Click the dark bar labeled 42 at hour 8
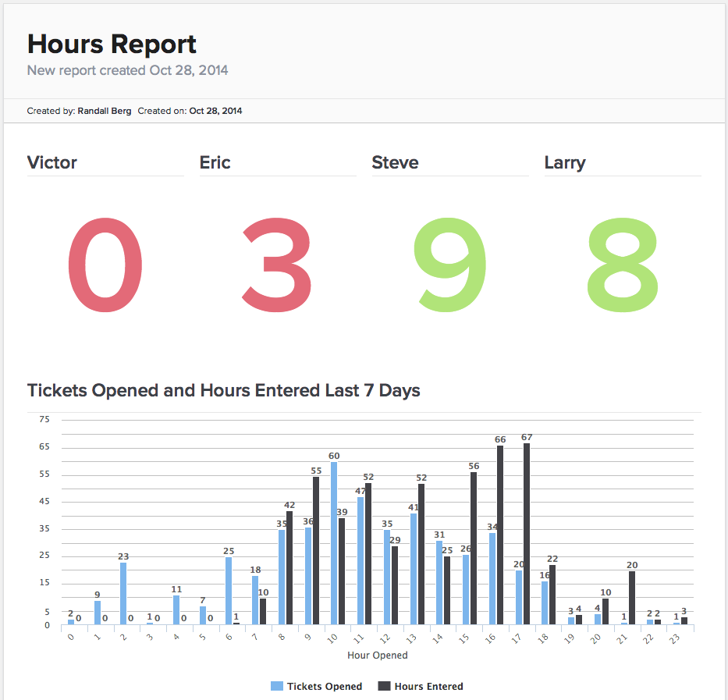 point(289,567)
